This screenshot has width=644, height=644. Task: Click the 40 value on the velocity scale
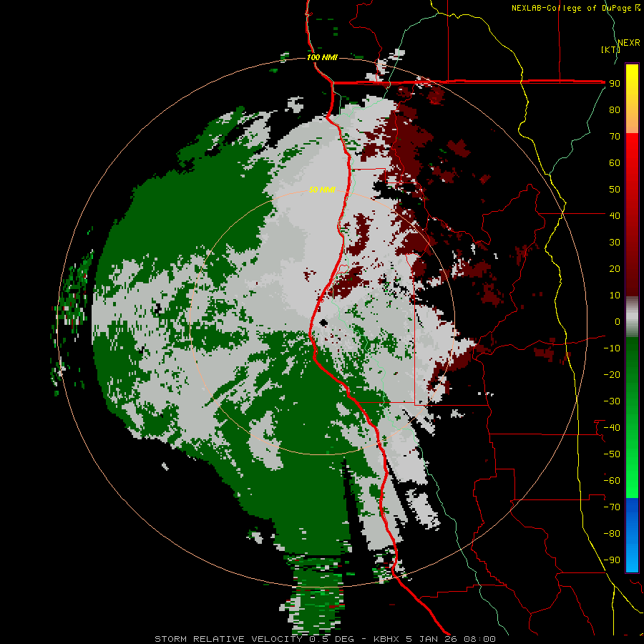click(615, 216)
